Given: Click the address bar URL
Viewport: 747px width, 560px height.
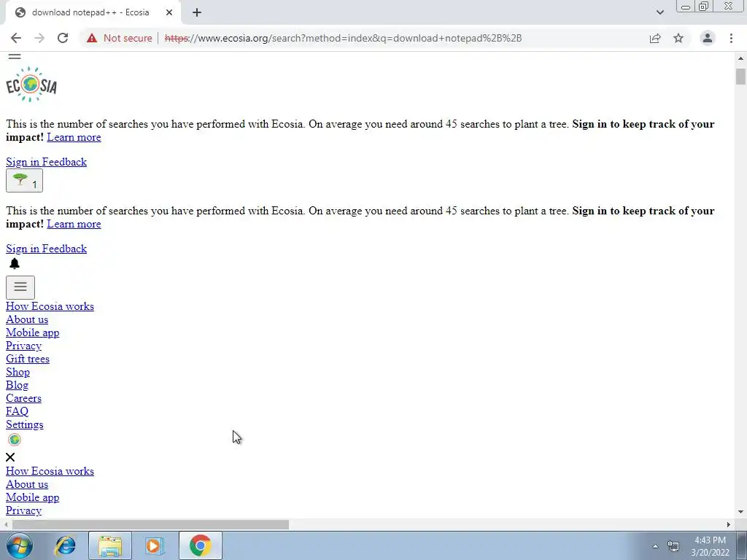Looking at the screenshot, I should 343,38.
